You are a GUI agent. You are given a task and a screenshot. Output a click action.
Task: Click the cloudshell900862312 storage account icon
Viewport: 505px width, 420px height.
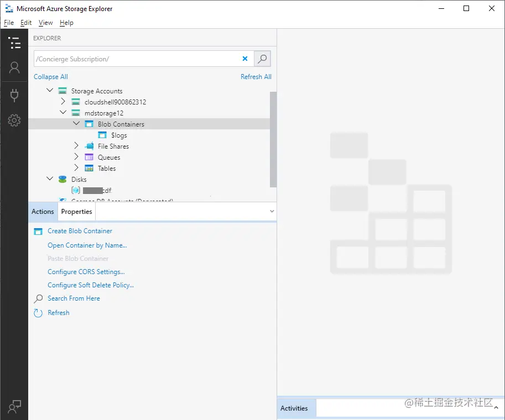pyautogui.click(x=76, y=102)
